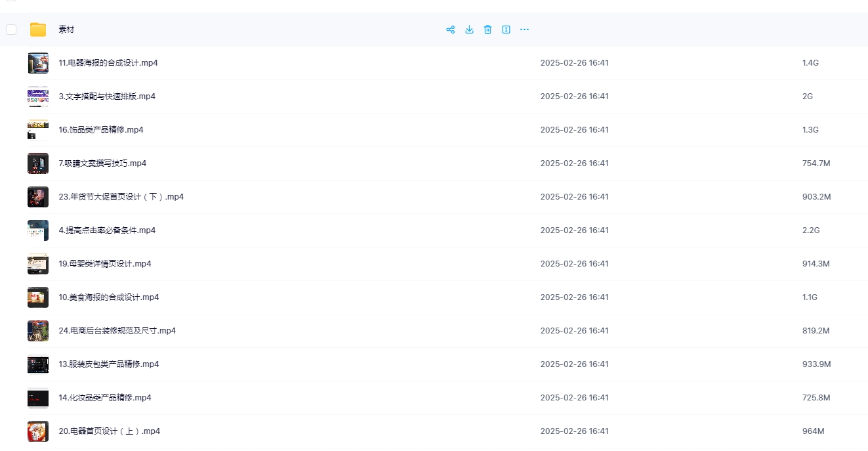Open 11.电器海报的合成设计.mp4 thumbnail
The image size is (868, 451).
(x=38, y=63)
